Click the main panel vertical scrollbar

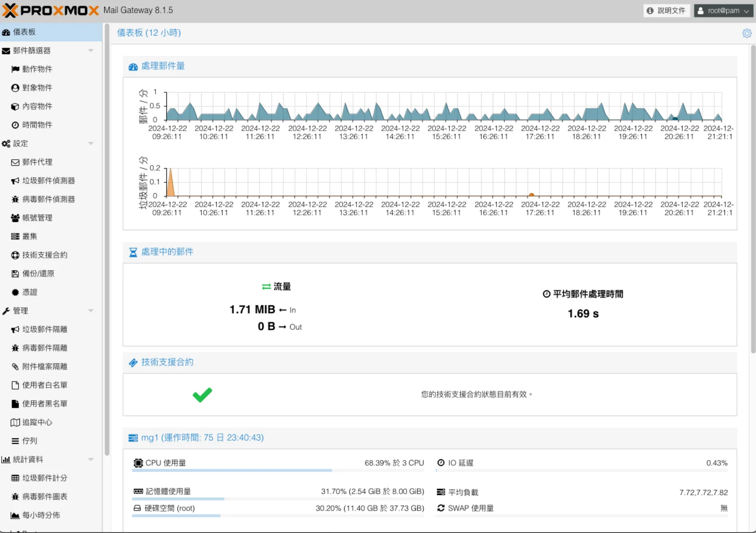(753, 199)
